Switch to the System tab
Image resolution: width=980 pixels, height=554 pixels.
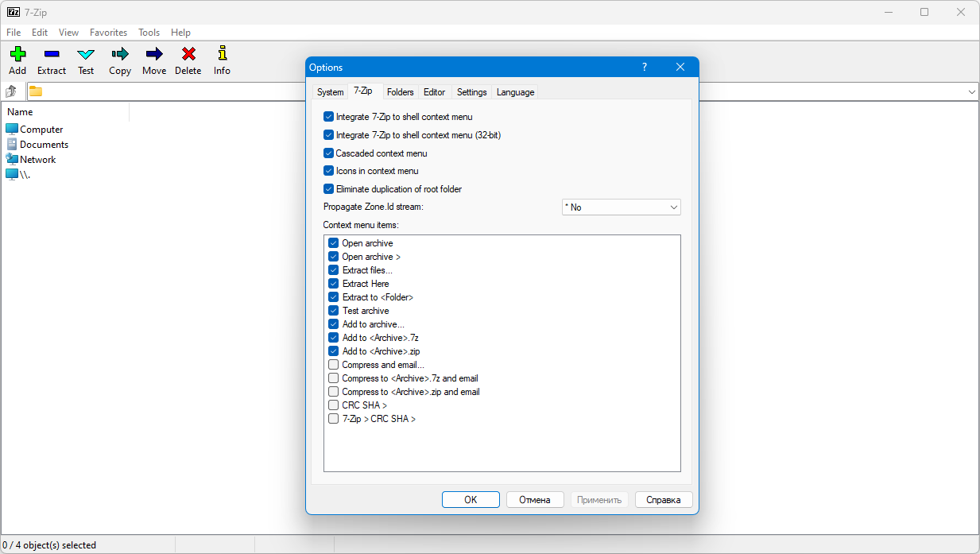point(330,92)
